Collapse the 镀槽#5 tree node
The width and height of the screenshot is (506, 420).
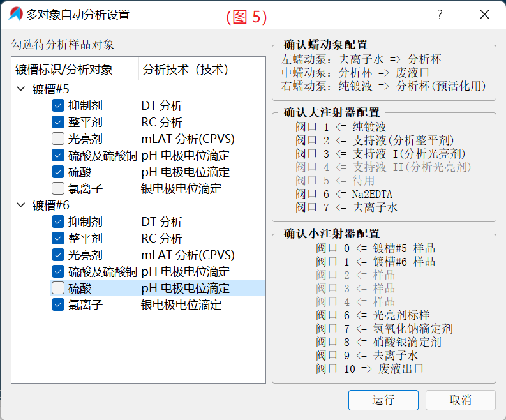pos(21,89)
